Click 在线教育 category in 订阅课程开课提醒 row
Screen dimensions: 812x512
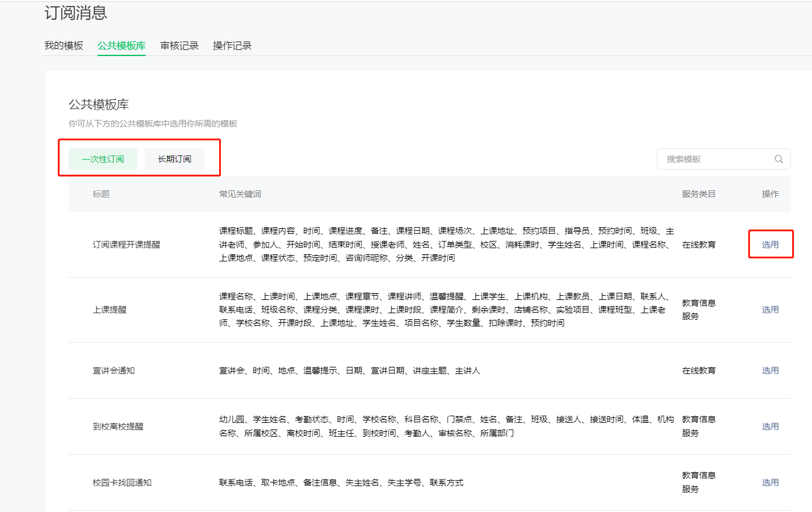tap(699, 245)
